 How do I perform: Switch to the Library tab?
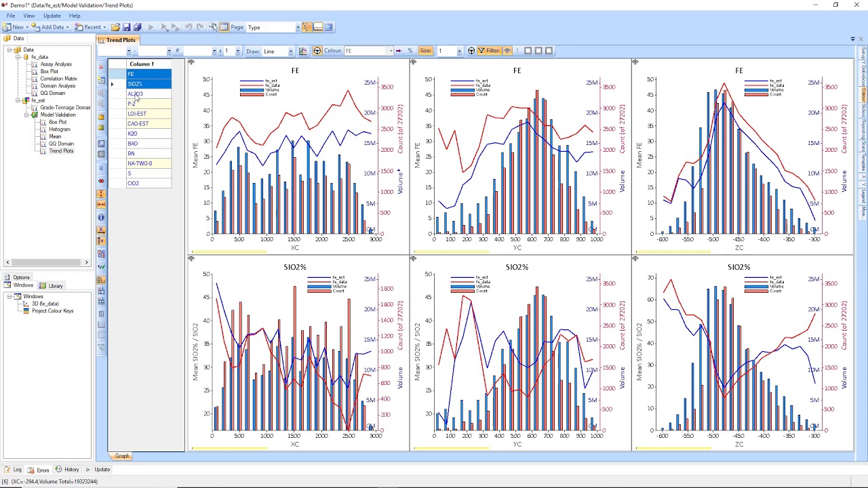coord(52,286)
